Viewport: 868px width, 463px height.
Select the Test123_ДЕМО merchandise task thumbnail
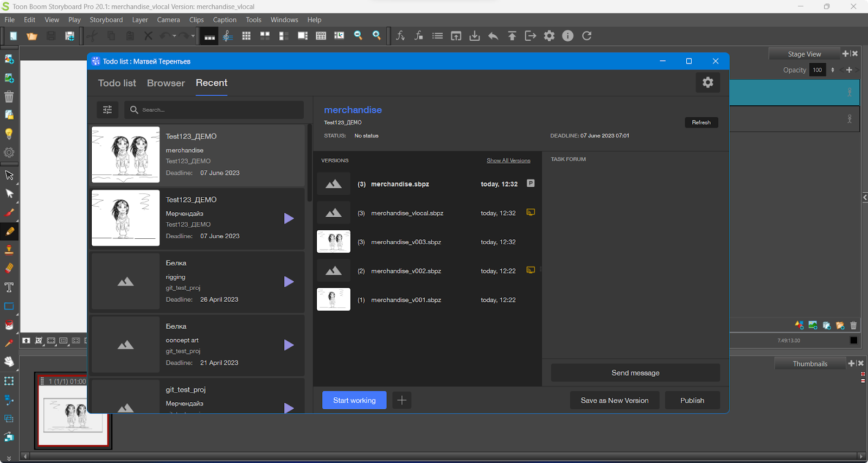pos(125,155)
